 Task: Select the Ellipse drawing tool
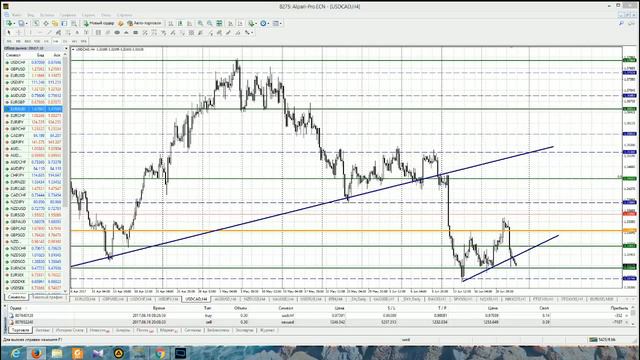click(117, 33)
